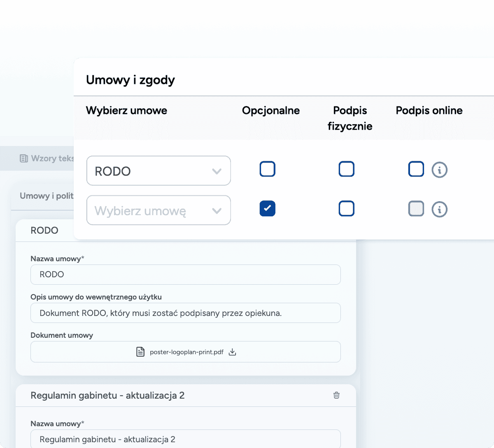Uncheck the checked Opcjonalne box in second row
The image size is (494, 448).
(x=267, y=209)
